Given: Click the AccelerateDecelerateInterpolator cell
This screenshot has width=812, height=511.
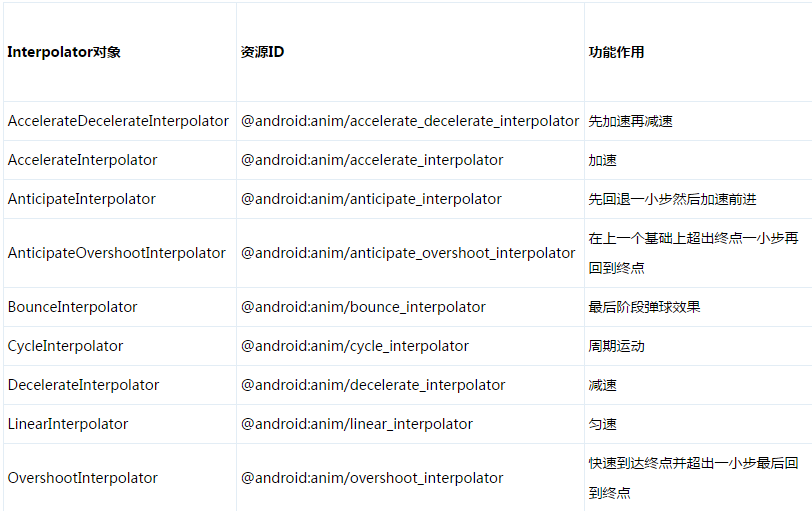Looking at the screenshot, I should pyautogui.click(x=118, y=121).
